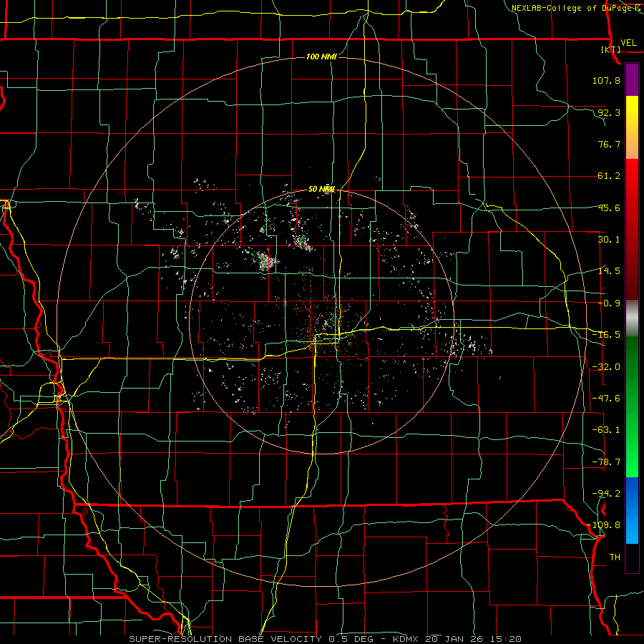Click the -0.9 velocity scale value
The height and width of the screenshot is (644, 644).
click(x=609, y=303)
